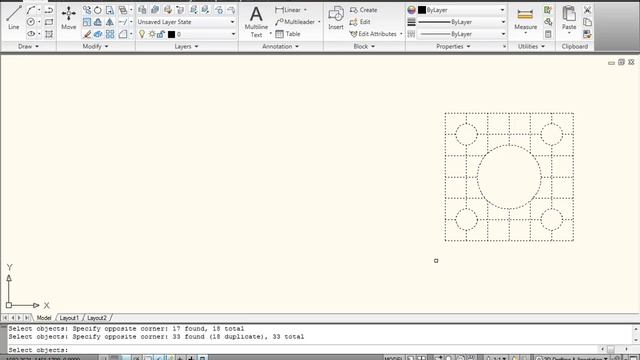640x360 pixels.
Task: Expand the Utilities panel title
Action: (x=531, y=47)
